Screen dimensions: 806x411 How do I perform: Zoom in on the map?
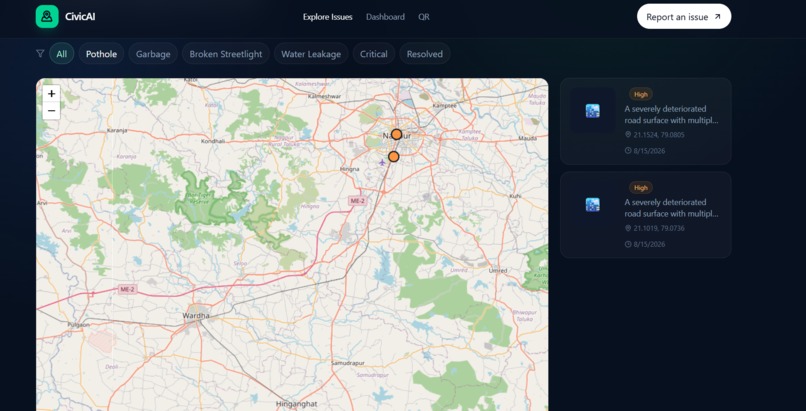(x=51, y=94)
